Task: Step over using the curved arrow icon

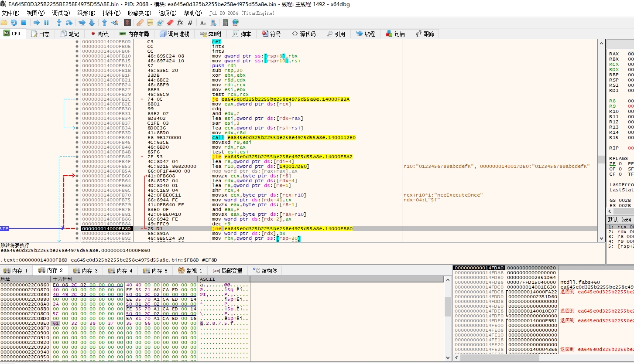Action: coord(69,23)
